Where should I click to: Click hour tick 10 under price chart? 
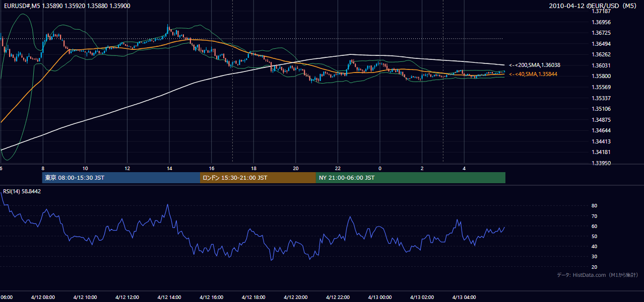tap(85, 169)
